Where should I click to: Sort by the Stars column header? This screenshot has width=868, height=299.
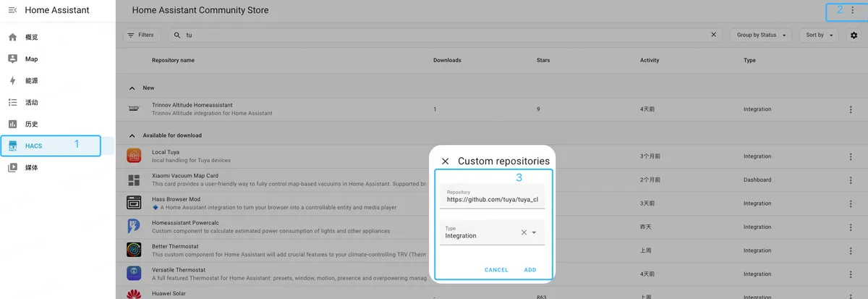pos(543,60)
